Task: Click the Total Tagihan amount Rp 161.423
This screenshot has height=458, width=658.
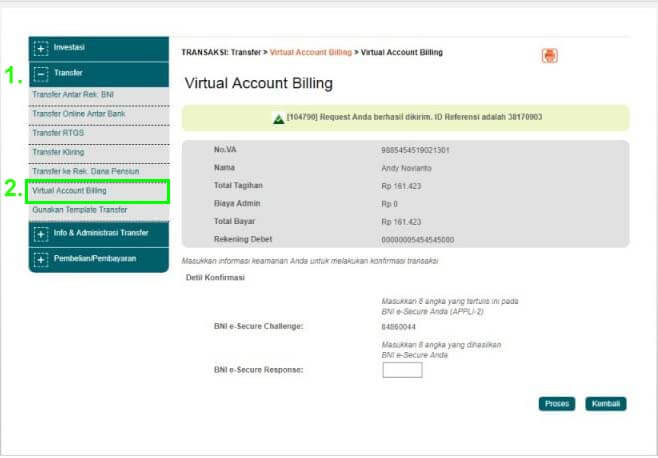Action: (x=401, y=186)
